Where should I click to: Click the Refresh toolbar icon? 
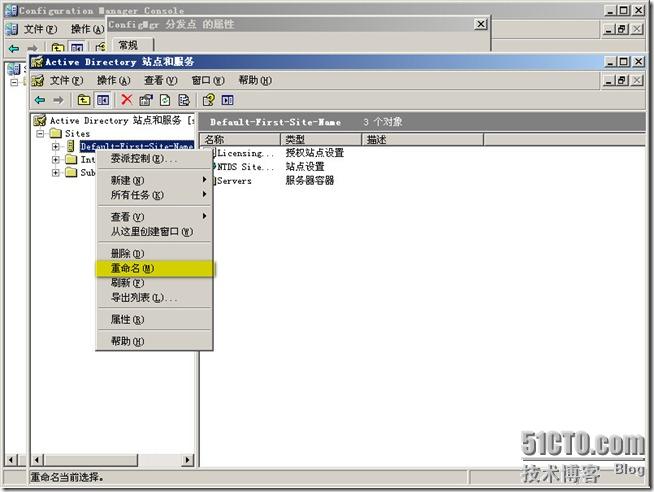point(165,100)
